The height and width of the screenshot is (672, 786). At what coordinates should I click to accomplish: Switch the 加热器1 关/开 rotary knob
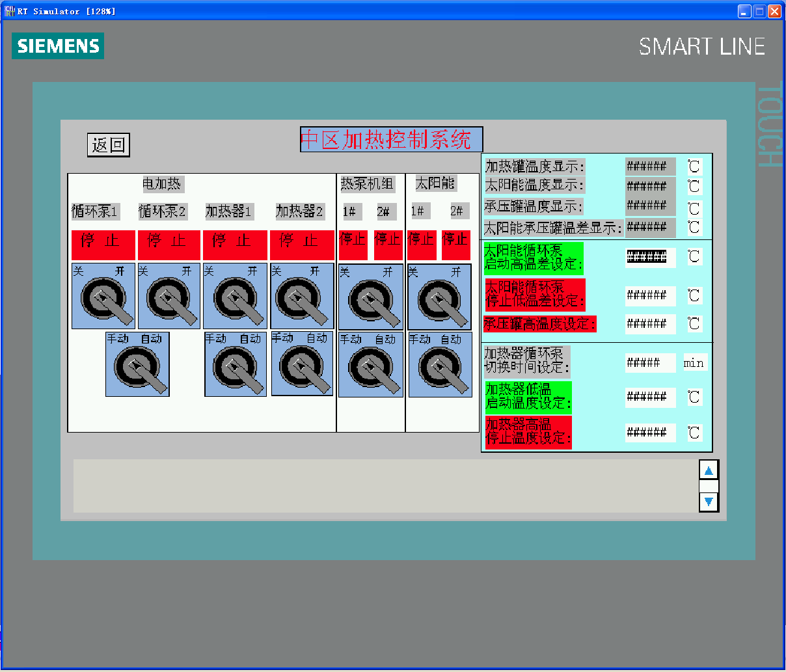[x=235, y=296]
